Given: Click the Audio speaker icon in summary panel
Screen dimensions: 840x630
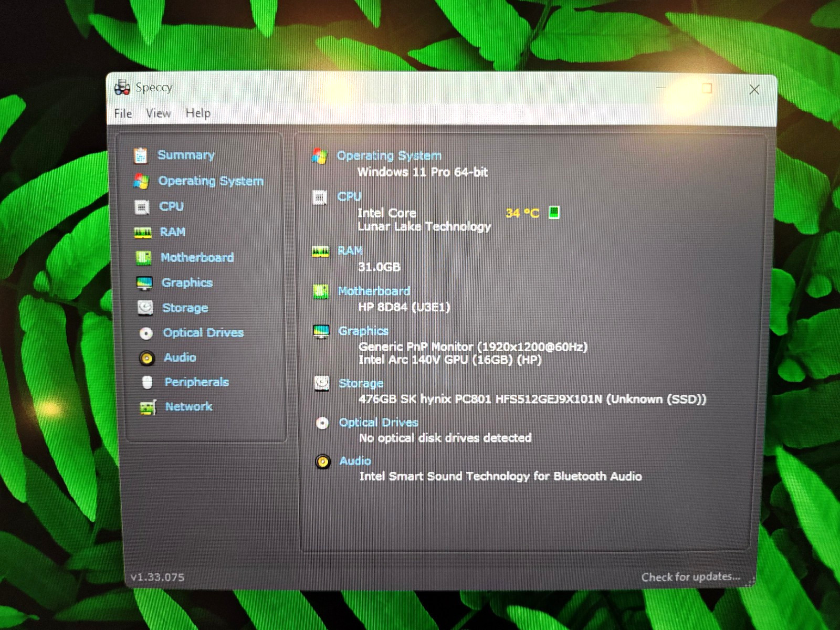Looking at the screenshot, I should point(322,462).
